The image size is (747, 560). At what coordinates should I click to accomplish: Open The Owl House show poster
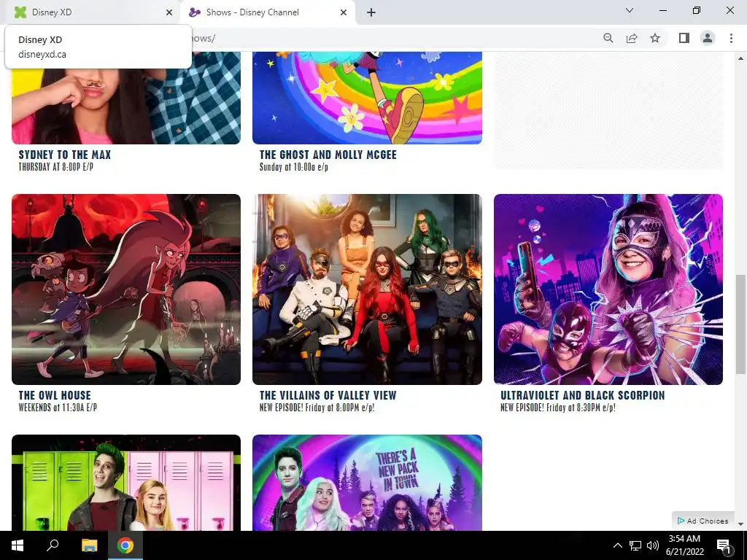tap(126, 289)
